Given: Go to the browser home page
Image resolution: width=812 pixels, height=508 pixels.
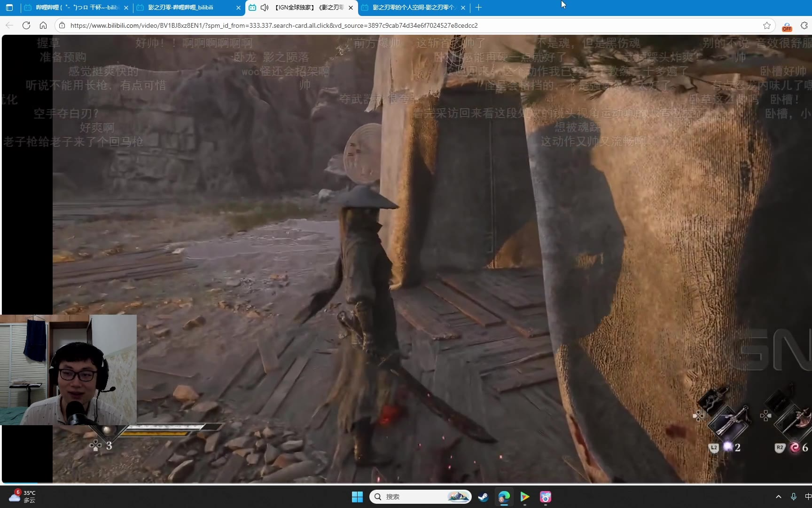Looking at the screenshot, I should 43,25.
